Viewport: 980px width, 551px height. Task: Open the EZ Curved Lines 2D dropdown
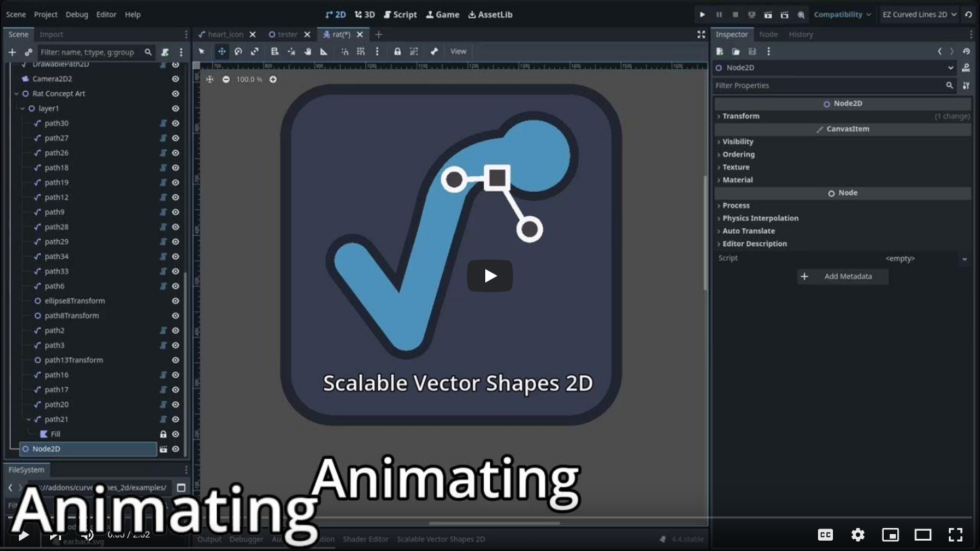tap(919, 14)
